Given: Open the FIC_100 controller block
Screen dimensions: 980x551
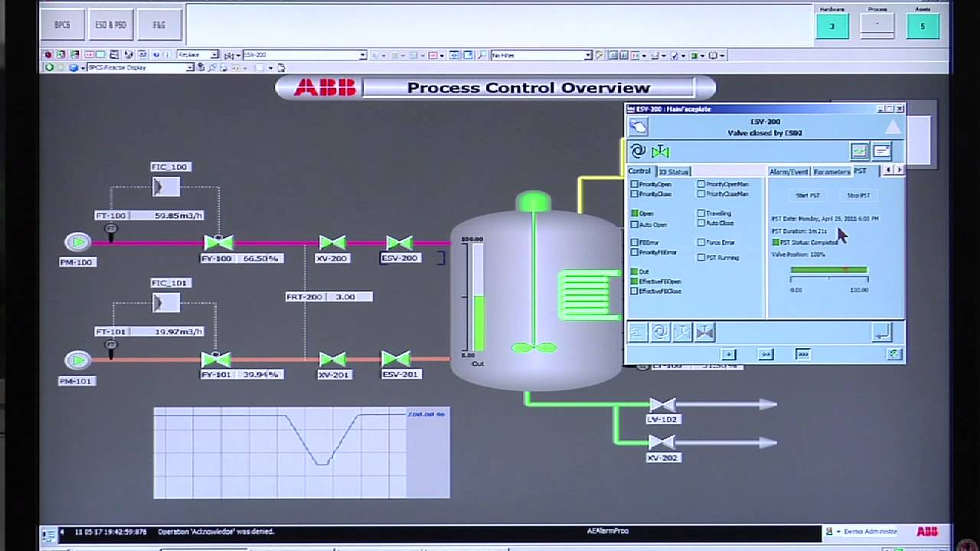Looking at the screenshot, I should point(166,186).
